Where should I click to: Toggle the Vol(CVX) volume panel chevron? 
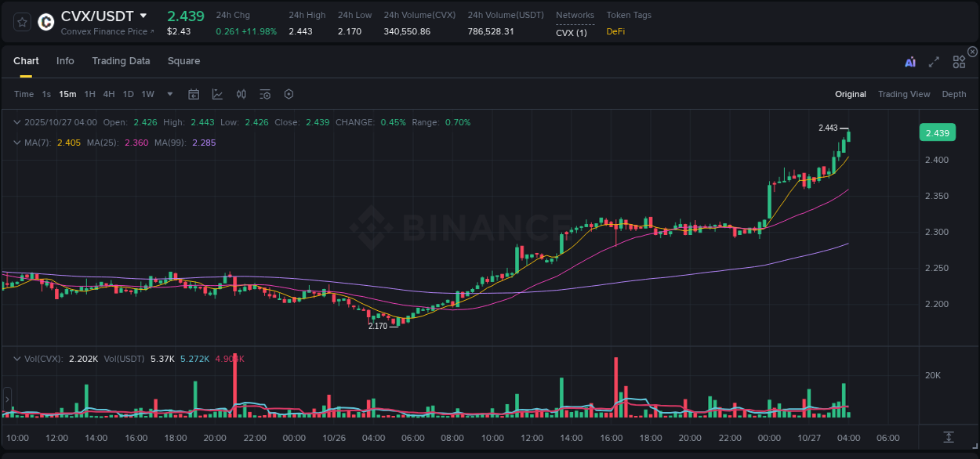(16, 358)
